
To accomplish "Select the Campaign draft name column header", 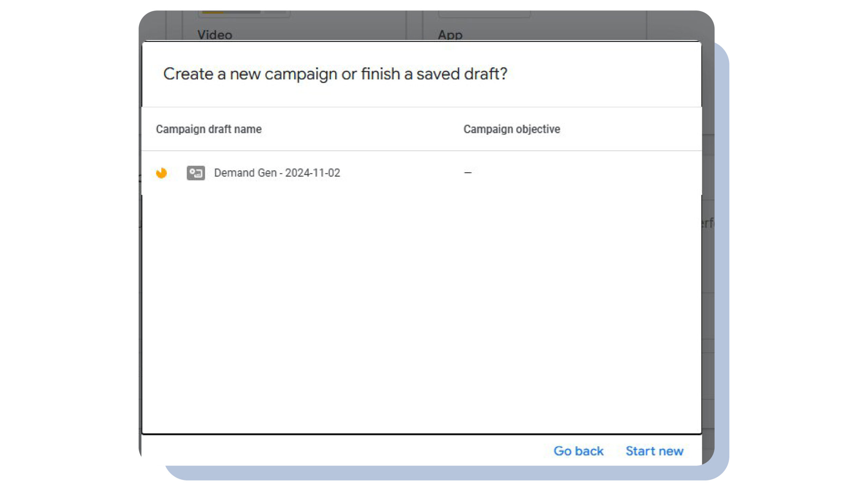I will point(209,129).
